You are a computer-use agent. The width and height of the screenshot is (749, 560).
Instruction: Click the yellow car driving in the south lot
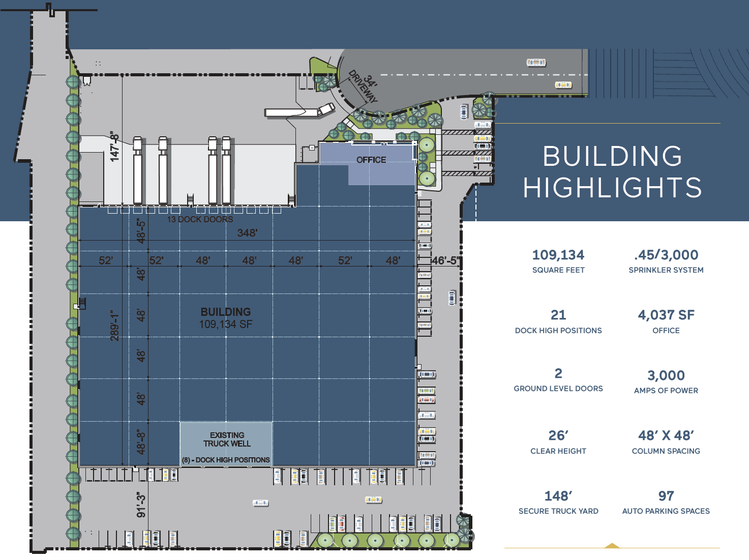tap(373, 500)
